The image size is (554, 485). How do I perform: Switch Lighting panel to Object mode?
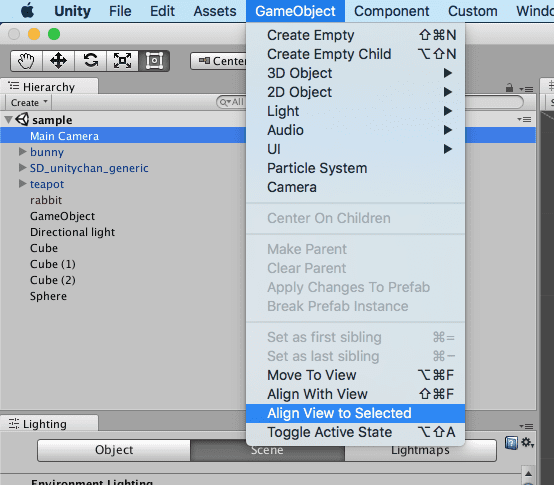click(x=114, y=450)
